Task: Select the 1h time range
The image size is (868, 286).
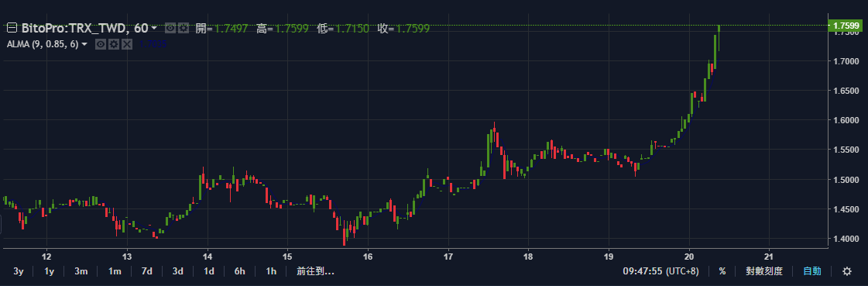Action: [271, 271]
